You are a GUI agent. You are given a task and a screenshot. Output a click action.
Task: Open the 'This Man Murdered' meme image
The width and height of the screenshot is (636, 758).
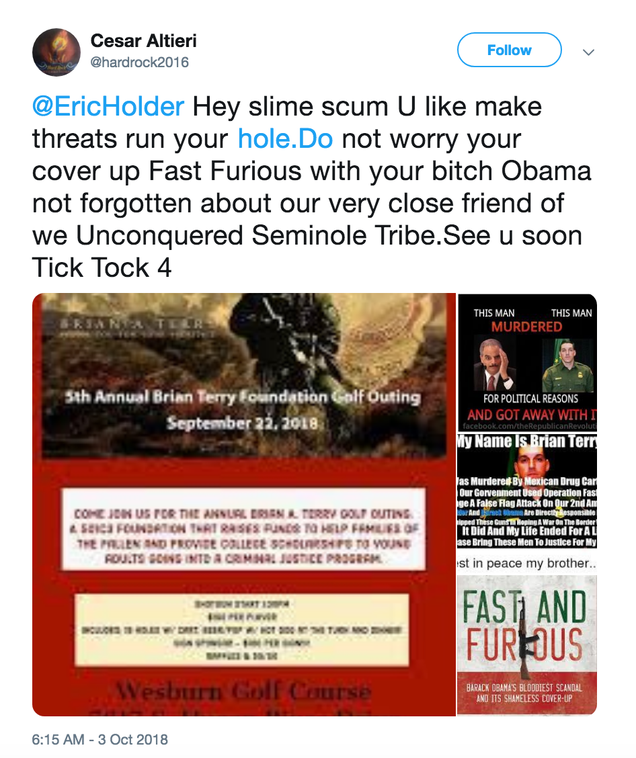(x=527, y=363)
